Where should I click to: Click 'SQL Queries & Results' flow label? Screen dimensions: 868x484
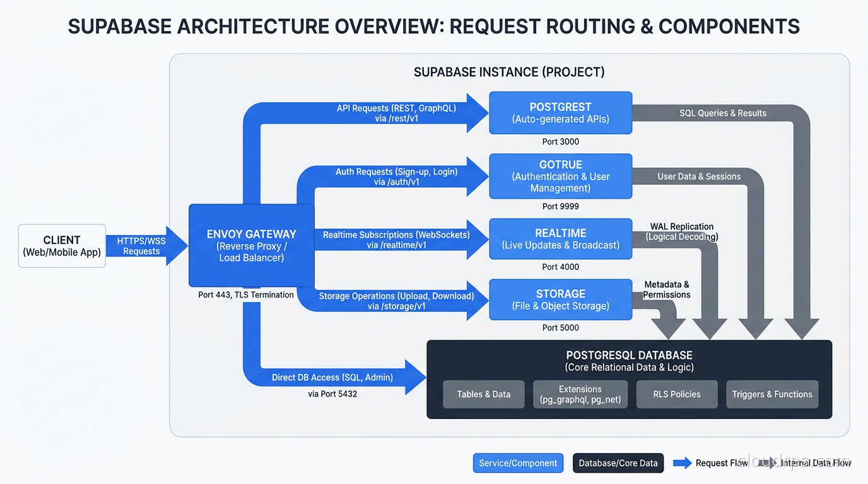(x=723, y=113)
